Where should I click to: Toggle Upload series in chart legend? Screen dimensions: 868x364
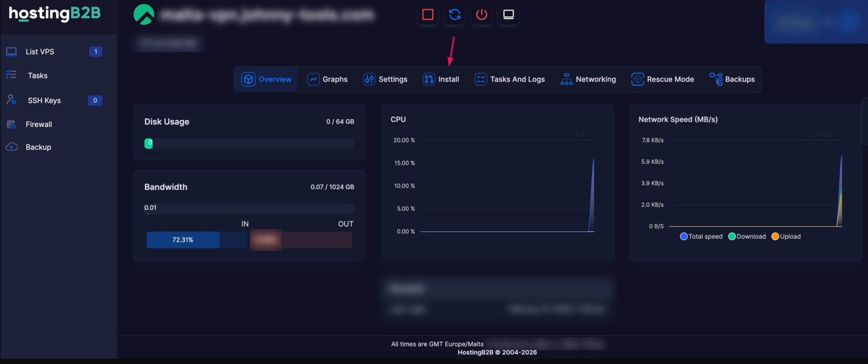point(786,236)
